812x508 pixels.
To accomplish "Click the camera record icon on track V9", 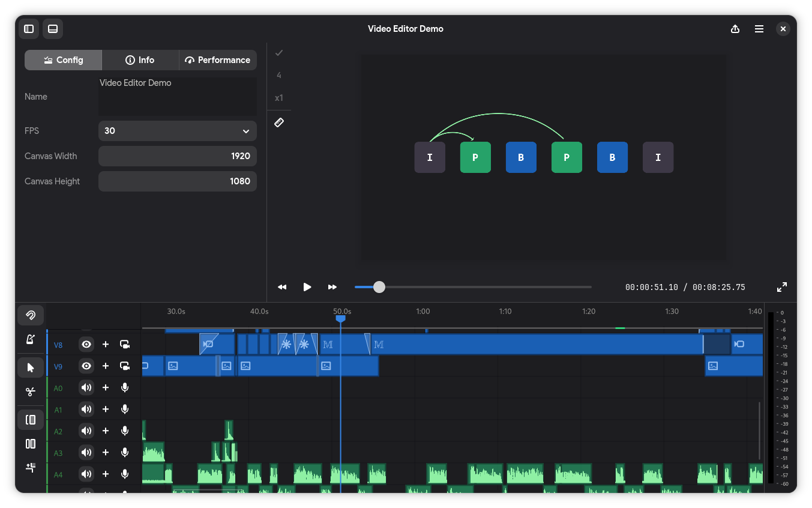I will point(125,366).
